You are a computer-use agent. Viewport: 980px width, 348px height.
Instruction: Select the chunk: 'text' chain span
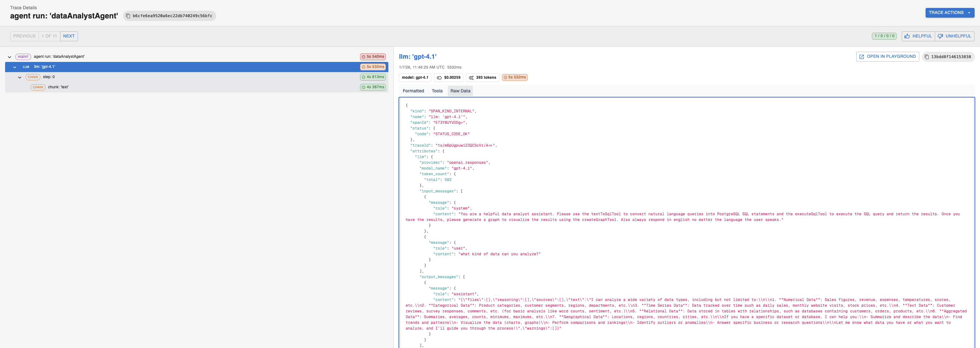[x=58, y=87]
